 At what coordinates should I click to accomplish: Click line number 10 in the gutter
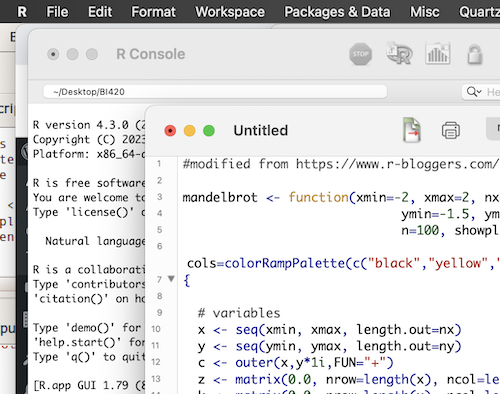156,329
